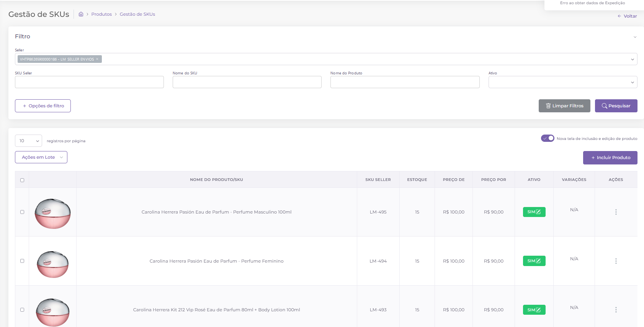Click the LM-494 SKU cell
The height and width of the screenshot is (327, 644).
[x=378, y=261]
